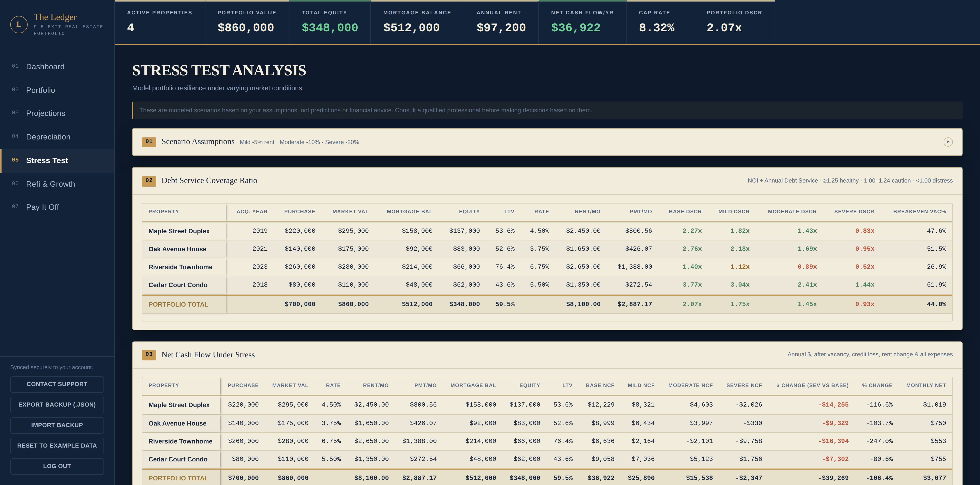Click the 02 badge beside Debt Service Coverage Ratio
The width and height of the screenshot is (980, 485).
149,181
